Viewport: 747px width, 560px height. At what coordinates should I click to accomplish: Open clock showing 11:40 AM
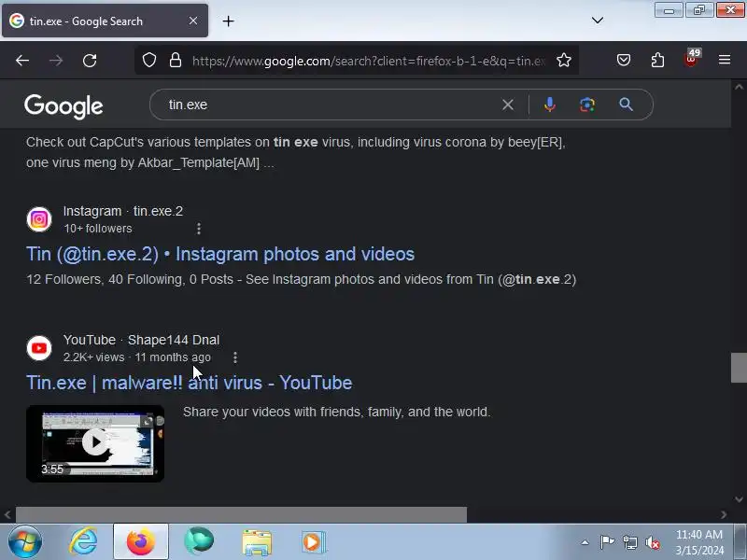tap(699, 542)
